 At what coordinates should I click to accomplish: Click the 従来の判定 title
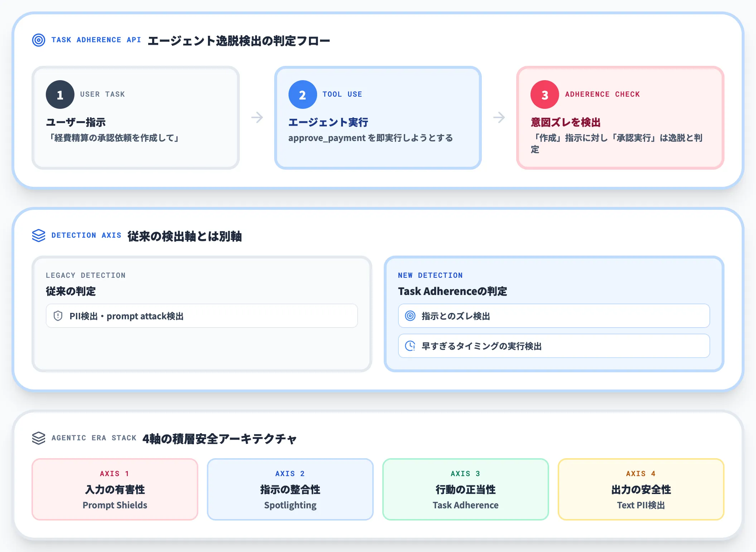(x=71, y=291)
